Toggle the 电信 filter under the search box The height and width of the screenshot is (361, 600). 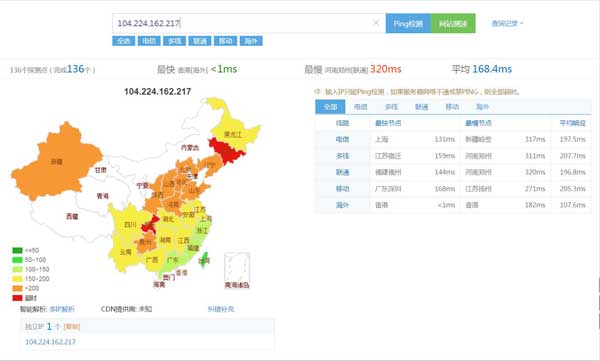pos(149,41)
